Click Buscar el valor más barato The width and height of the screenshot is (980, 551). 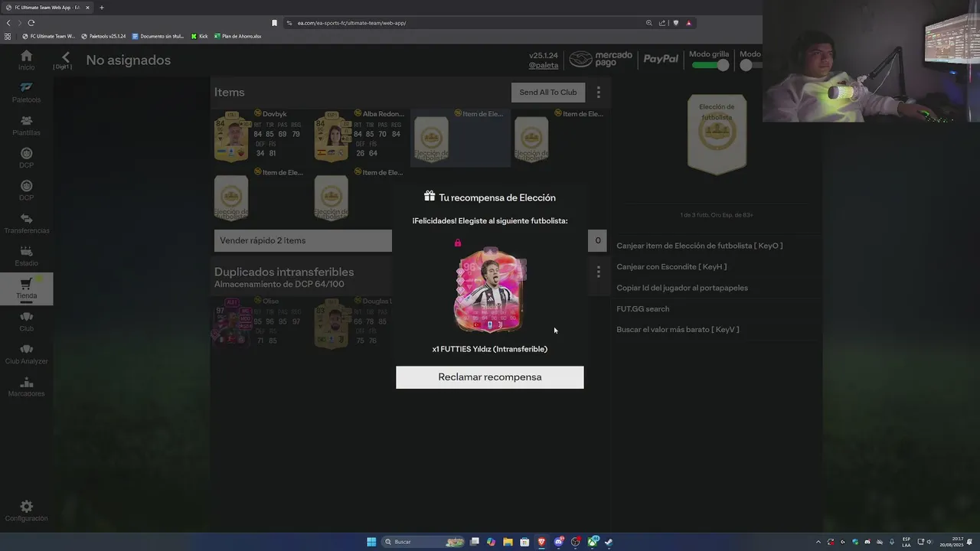pos(678,329)
